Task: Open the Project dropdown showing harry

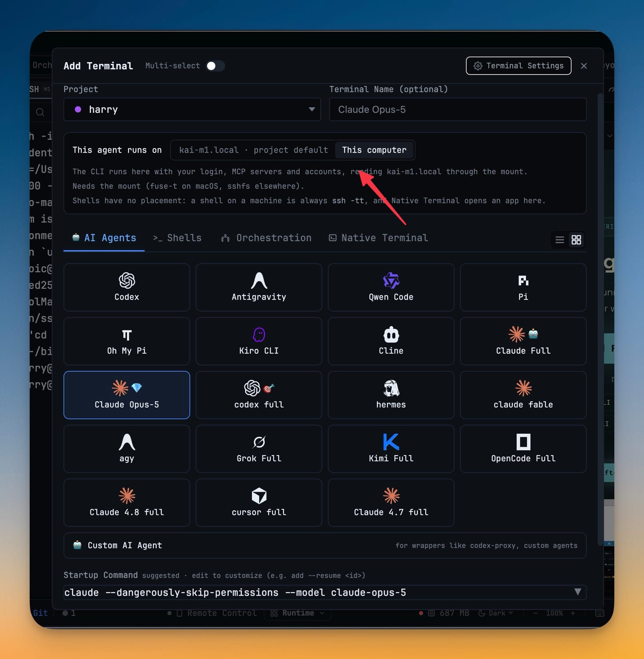Action: (192, 109)
